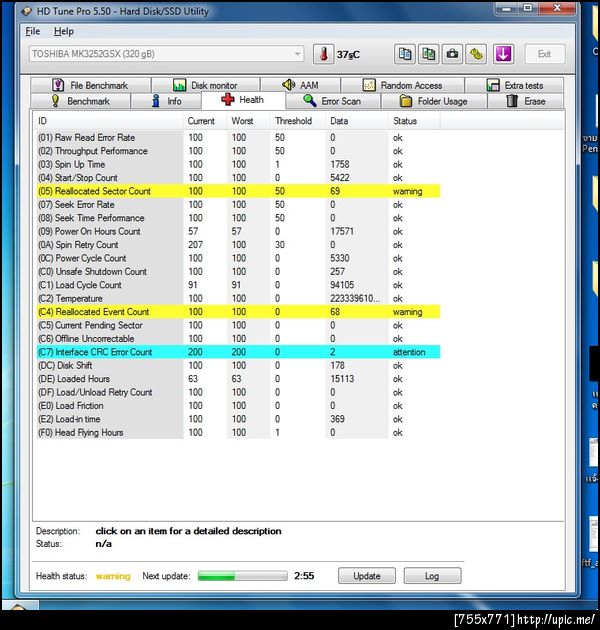Open the Error Scan tab
This screenshot has width=600, height=630.
coord(333,101)
